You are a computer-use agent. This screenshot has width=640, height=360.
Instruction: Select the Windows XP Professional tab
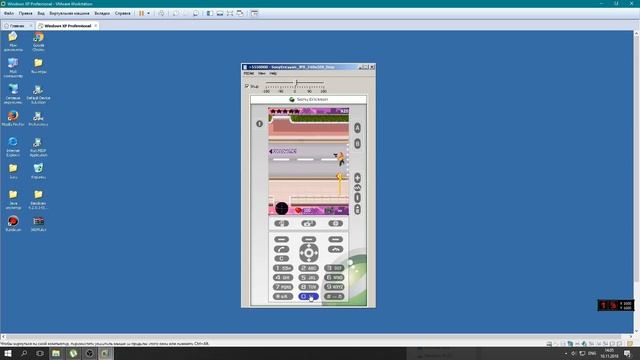point(67,25)
